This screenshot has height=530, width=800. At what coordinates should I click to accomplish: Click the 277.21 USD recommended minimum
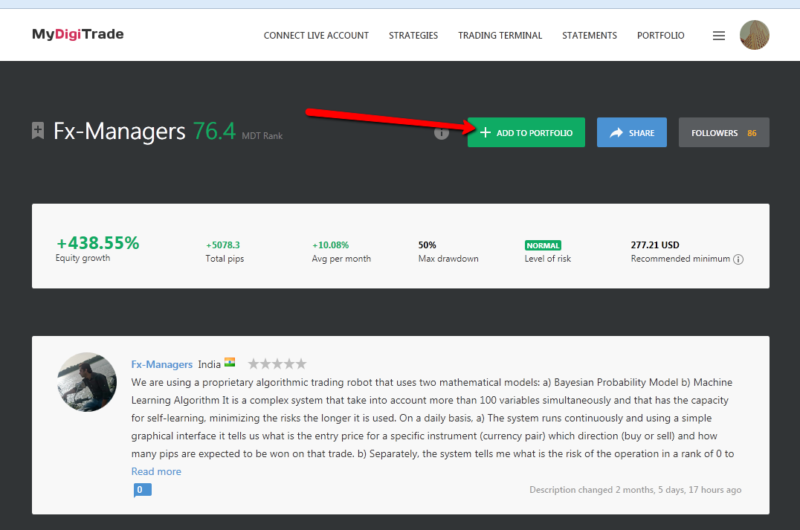coord(655,245)
